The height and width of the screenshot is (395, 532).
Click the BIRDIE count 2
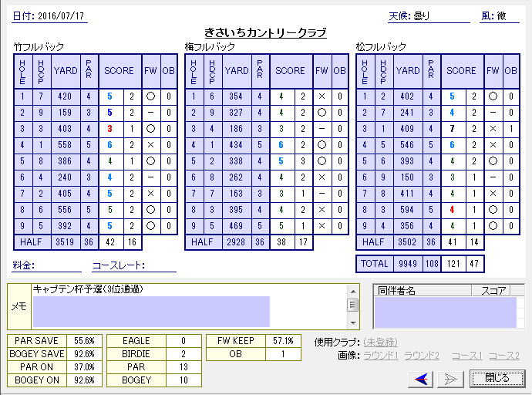[x=184, y=354]
